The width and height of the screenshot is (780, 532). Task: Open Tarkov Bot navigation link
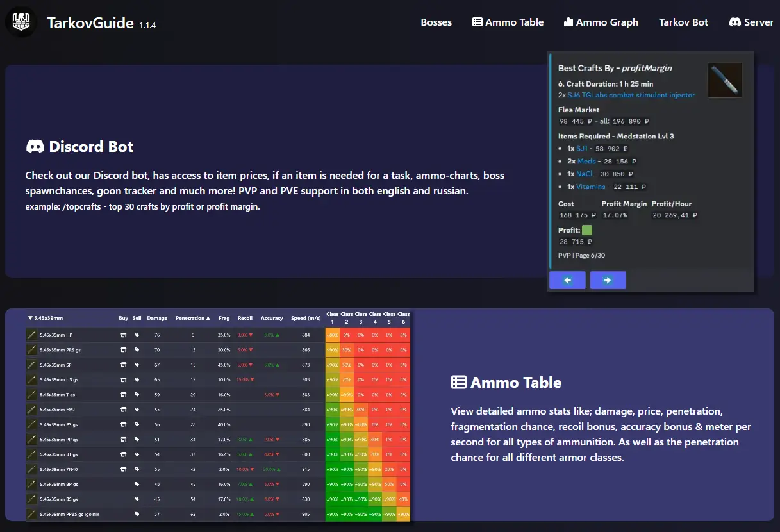click(x=683, y=22)
